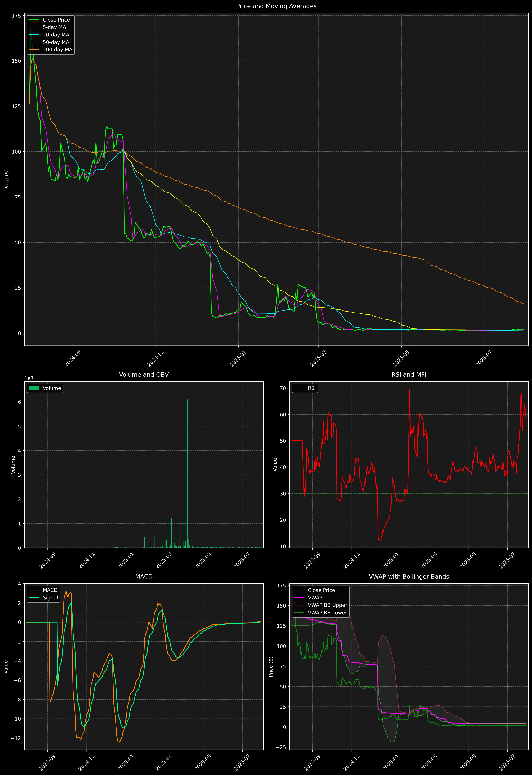Click the 'Volume and OBV' chart title
The height and width of the screenshot is (775, 532).
coord(144,374)
